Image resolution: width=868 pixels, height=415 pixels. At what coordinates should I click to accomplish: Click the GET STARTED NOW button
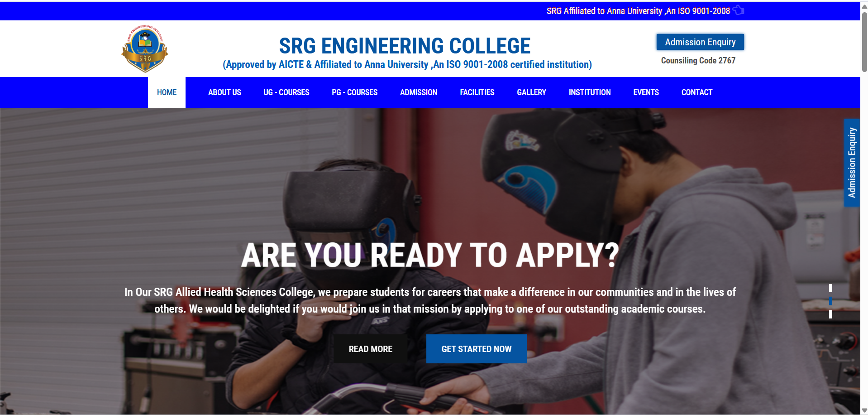click(477, 349)
